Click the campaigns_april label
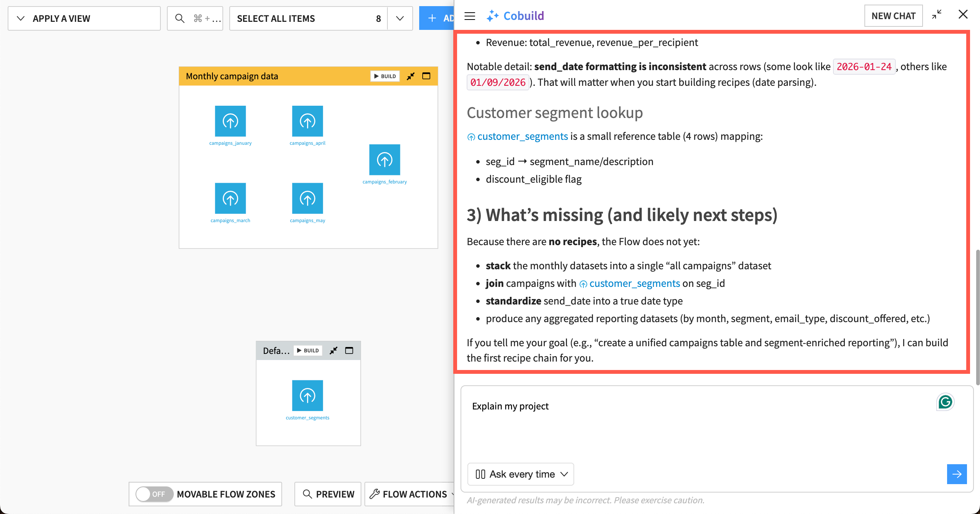Screen dimensions: 980x514 pyautogui.click(x=307, y=143)
